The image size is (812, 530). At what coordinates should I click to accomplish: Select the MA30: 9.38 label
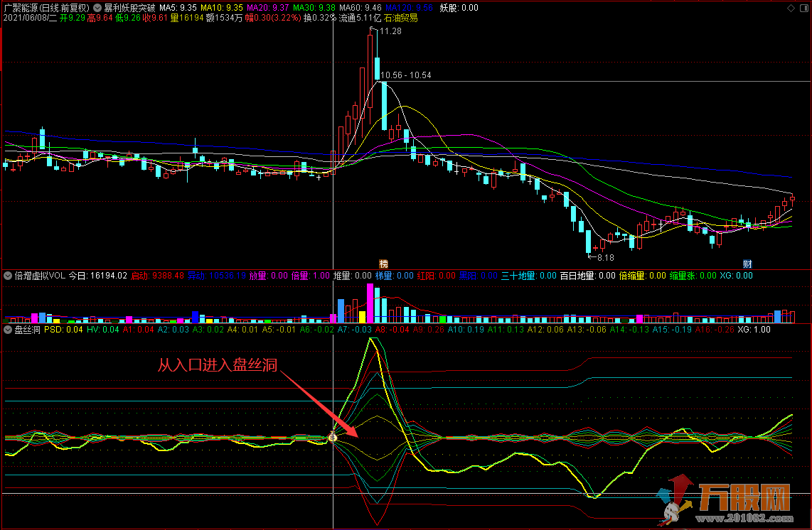pyautogui.click(x=314, y=8)
